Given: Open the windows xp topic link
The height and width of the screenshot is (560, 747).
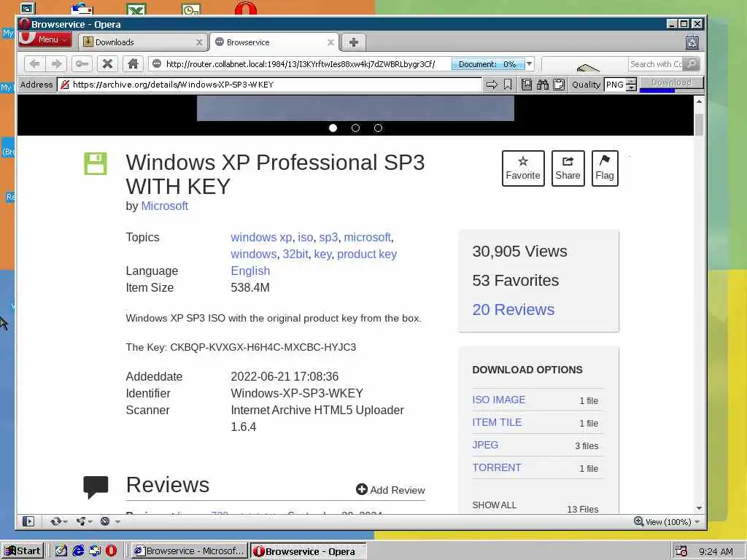Looking at the screenshot, I should pos(261,237).
